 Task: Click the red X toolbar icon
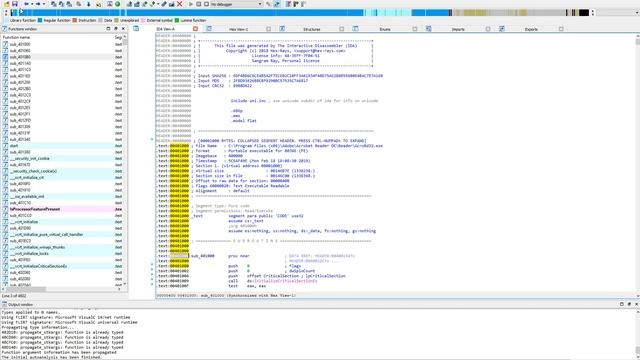click(179, 4)
